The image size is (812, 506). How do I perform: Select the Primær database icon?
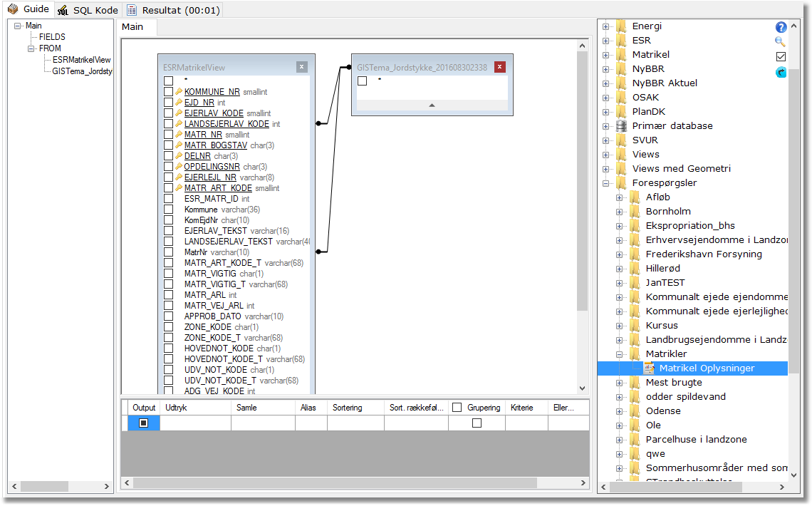(621, 126)
